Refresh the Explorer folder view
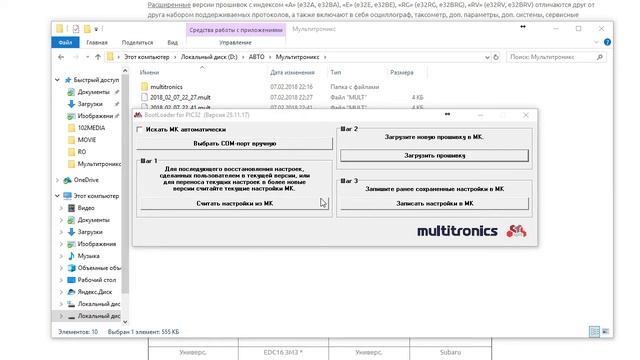Screen dimensions: 640x360 pyautogui.click(x=496, y=57)
